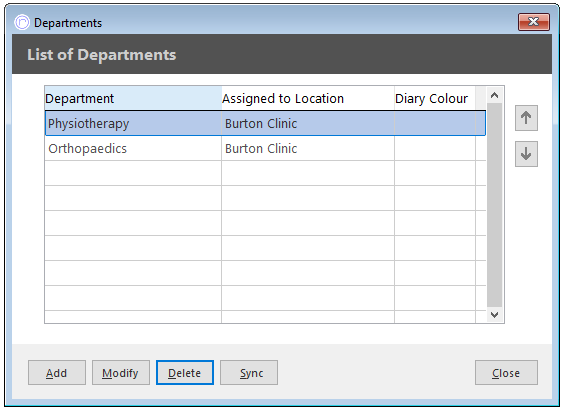Screen dimensions: 562x409
Task: Click Diary Colour cell for Physiotherapy
Action: pyautogui.click(x=435, y=123)
